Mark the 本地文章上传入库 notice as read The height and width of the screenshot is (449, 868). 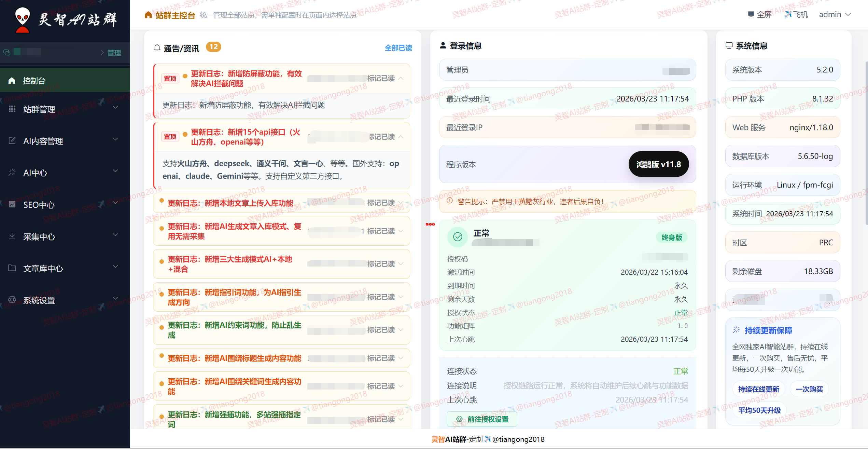click(x=382, y=203)
